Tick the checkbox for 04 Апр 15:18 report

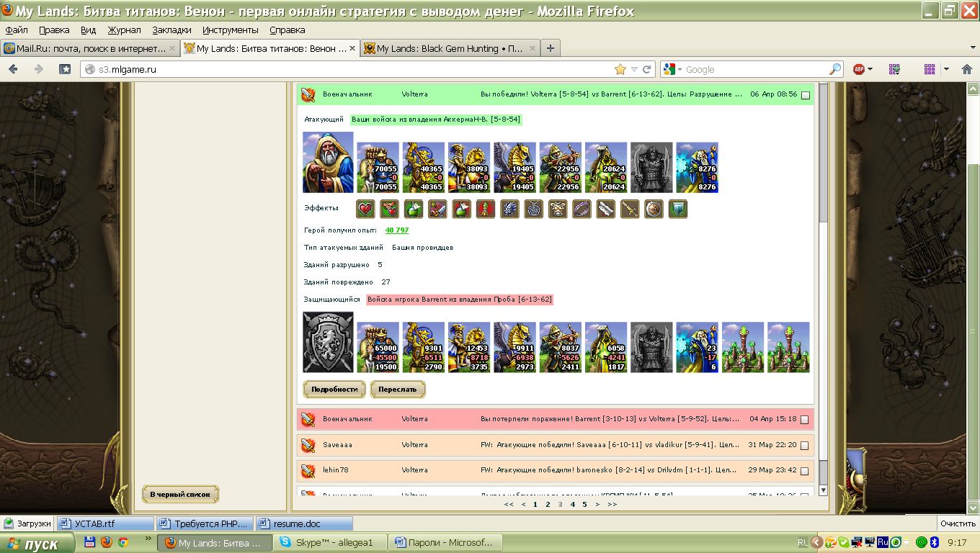(804, 420)
